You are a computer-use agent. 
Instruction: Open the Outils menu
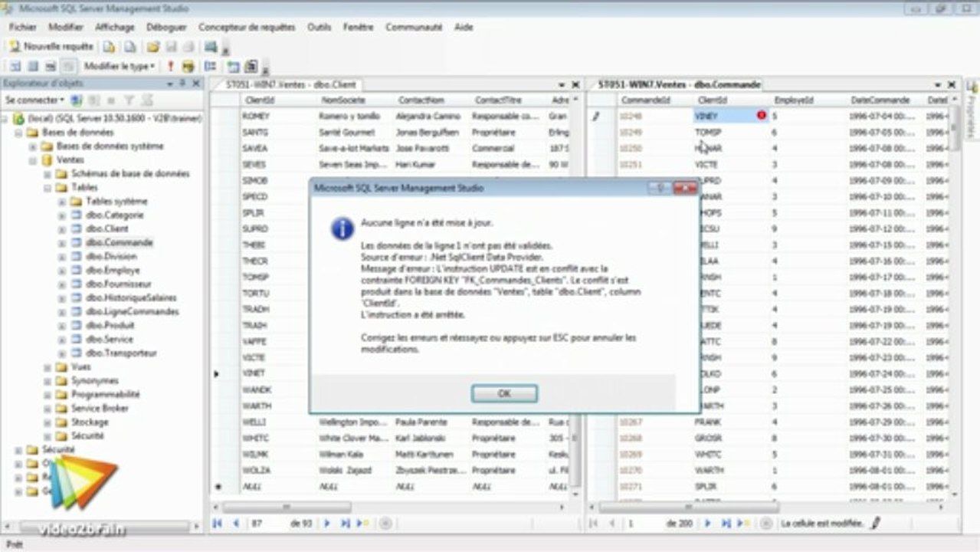pyautogui.click(x=319, y=27)
